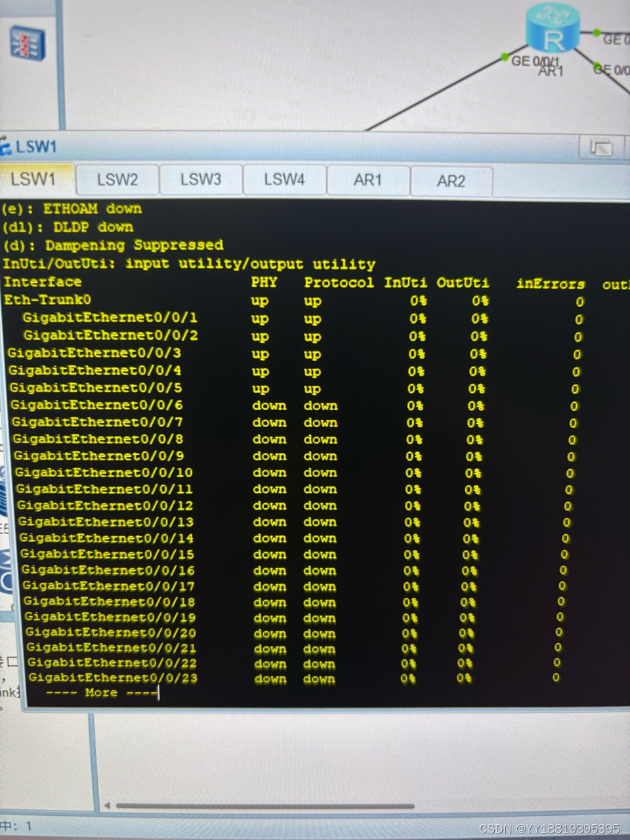Screen dimensions: 630x840
Task: Click the 'PHY' column header
Action: [264, 282]
